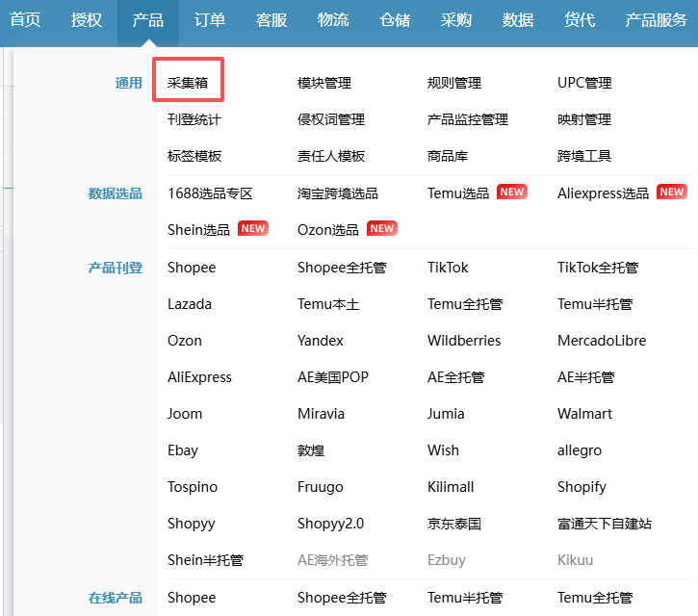This screenshot has width=698, height=616.
Task: Open UPC管理 menu entry
Action: click(x=584, y=83)
